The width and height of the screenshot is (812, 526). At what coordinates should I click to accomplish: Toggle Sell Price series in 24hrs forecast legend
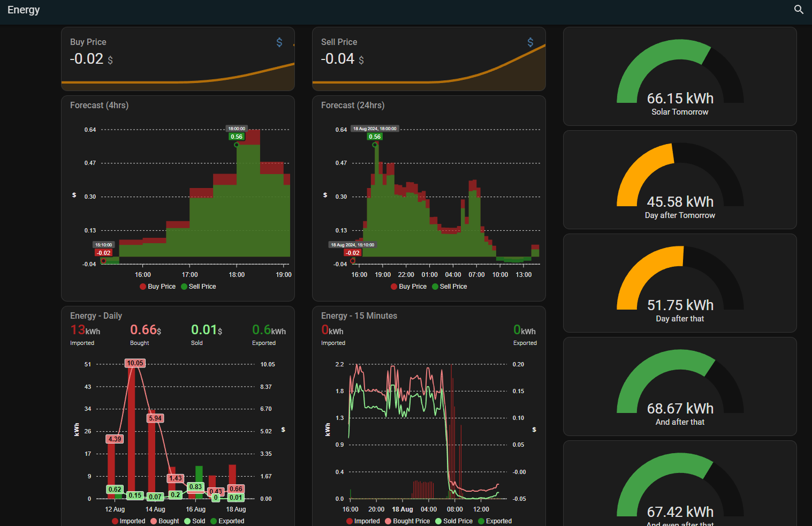pos(450,287)
